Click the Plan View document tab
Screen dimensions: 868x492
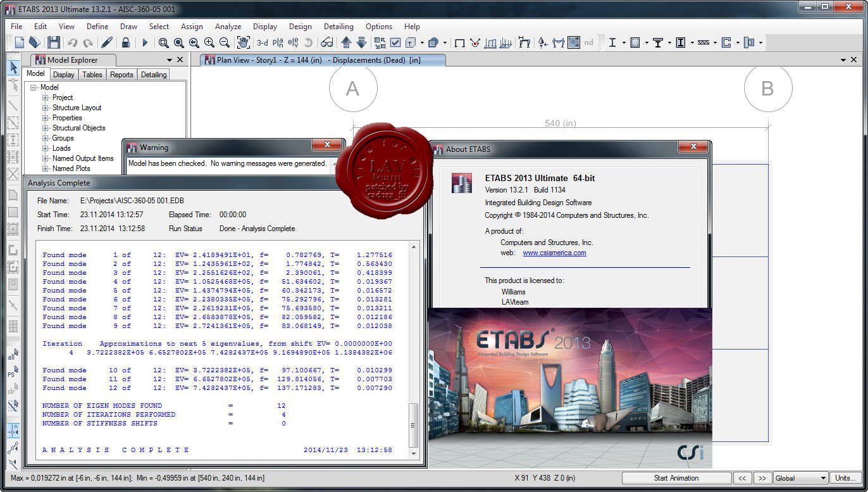(323, 60)
